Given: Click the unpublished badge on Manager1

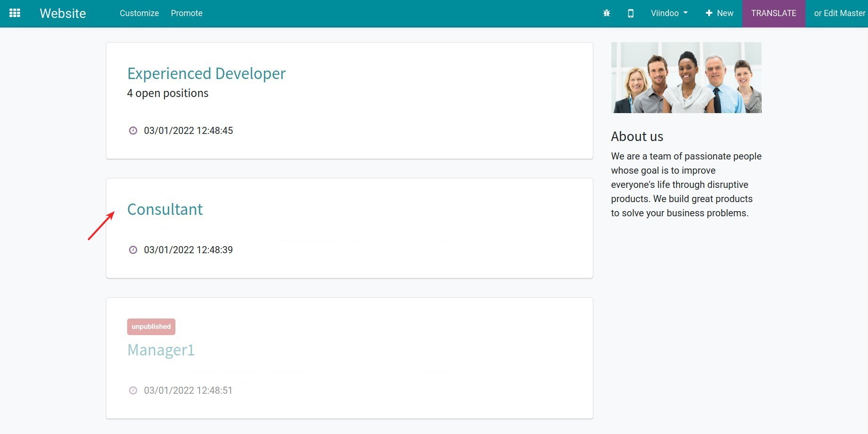Looking at the screenshot, I should click(151, 326).
